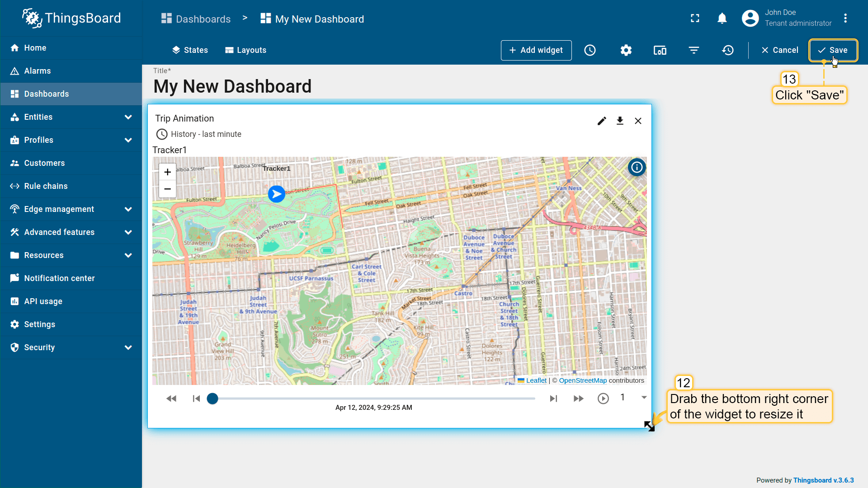868x488 pixels.
Task: Click the Add widget button
Action: coord(536,50)
